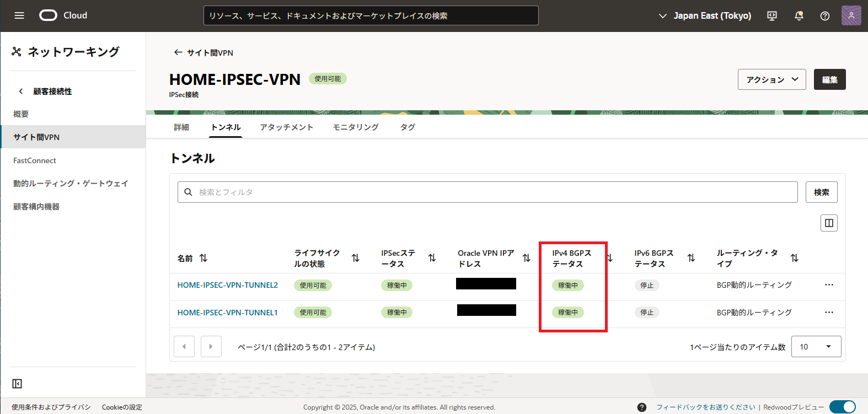Open the タグ tab
This screenshot has width=868, height=414.
(408, 127)
